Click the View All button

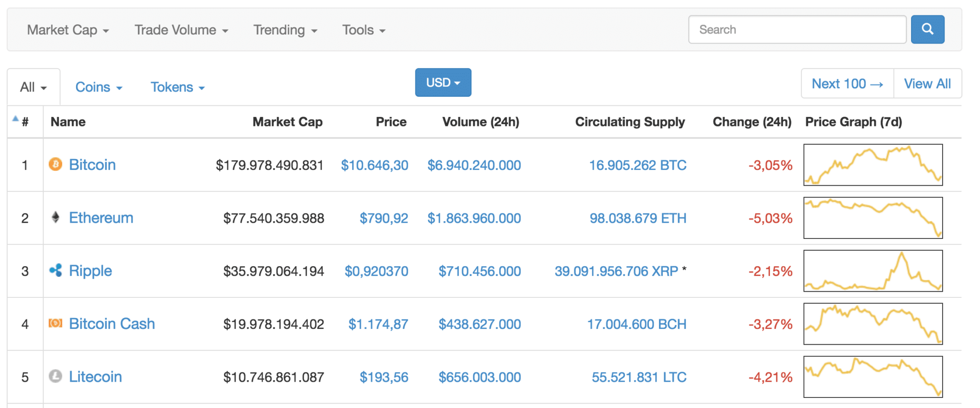(927, 84)
